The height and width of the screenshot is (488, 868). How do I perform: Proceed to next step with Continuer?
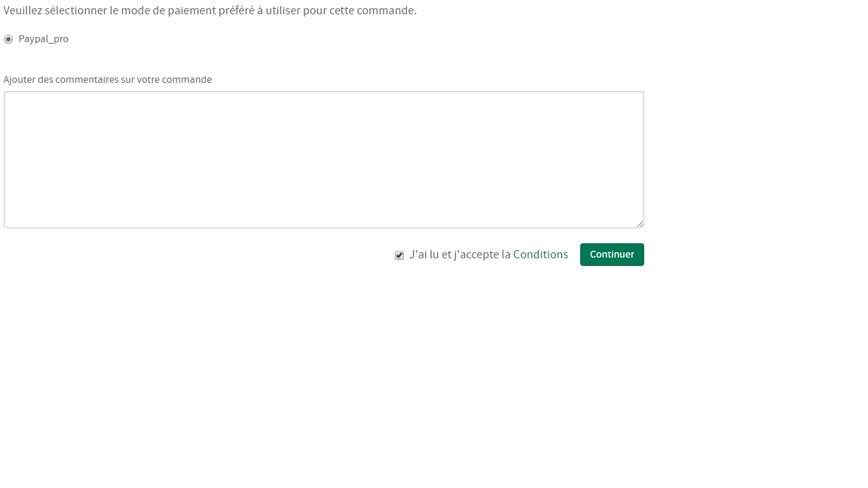click(x=612, y=255)
